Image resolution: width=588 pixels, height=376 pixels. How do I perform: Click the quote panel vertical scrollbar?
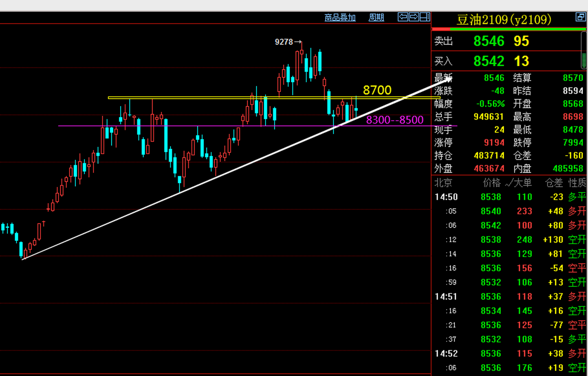click(584, 50)
